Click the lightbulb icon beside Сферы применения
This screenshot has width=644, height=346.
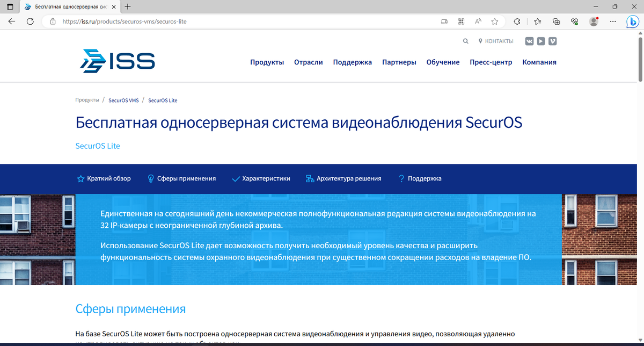click(151, 178)
